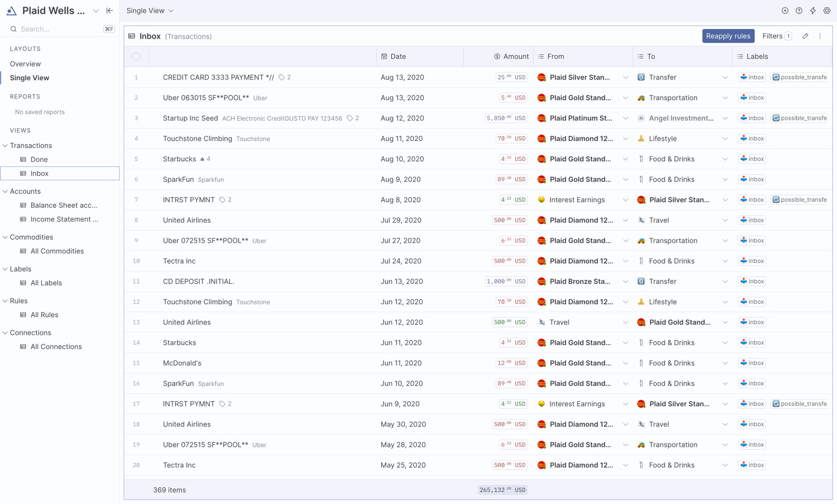Open the three-dot more options menu

point(820,36)
